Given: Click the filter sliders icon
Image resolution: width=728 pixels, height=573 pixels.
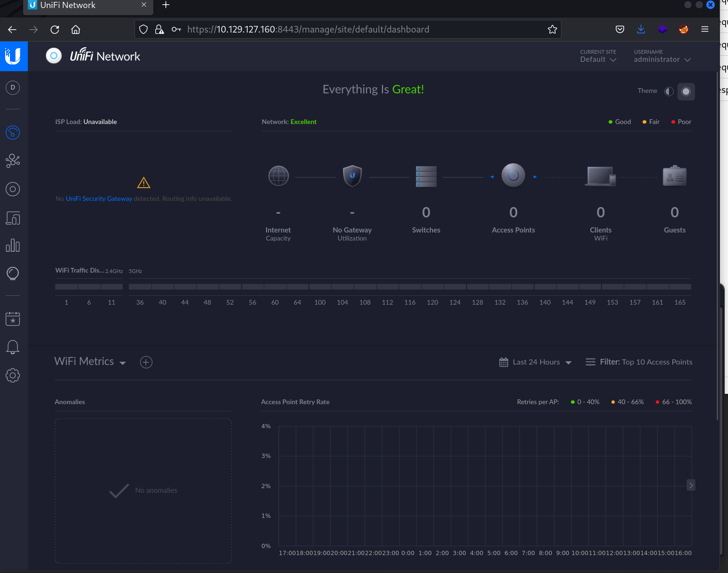Looking at the screenshot, I should pos(590,362).
